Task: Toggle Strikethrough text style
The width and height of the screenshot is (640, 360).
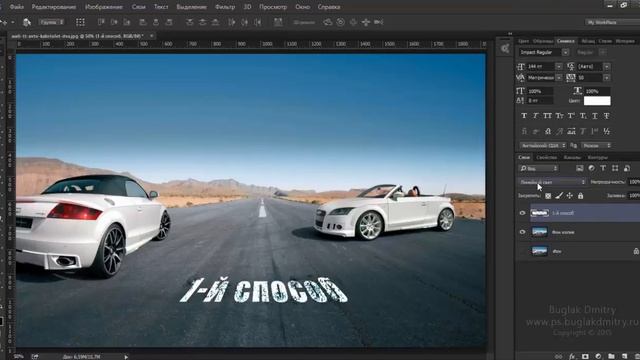Action: coord(607,116)
